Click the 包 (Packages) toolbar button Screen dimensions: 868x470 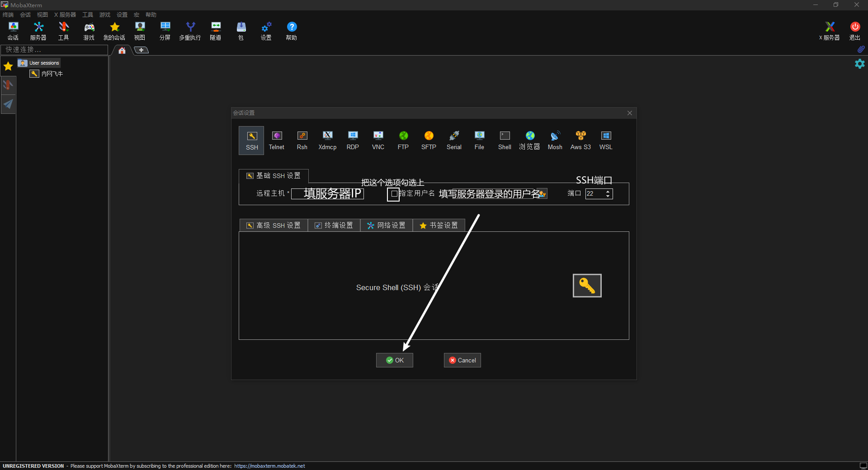click(241, 31)
